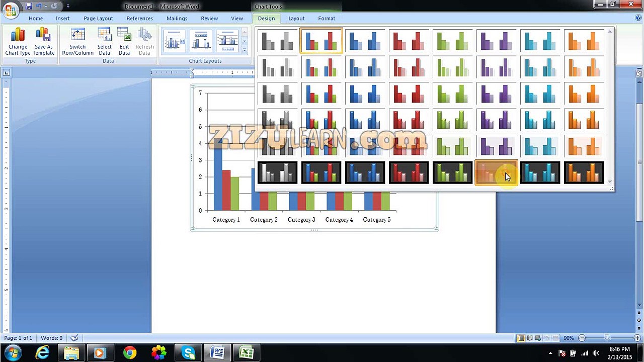
Task: Click the chart styles gallery scroll-up arrow
Action: click(610, 32)
